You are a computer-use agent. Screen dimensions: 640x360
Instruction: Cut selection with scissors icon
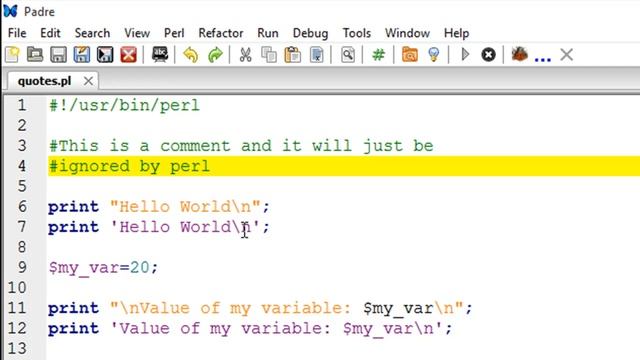click(x=245, y=54)
